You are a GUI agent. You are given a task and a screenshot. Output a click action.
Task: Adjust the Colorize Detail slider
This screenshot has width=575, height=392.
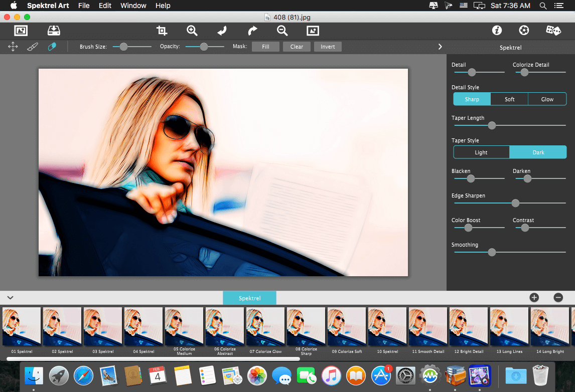524,72
